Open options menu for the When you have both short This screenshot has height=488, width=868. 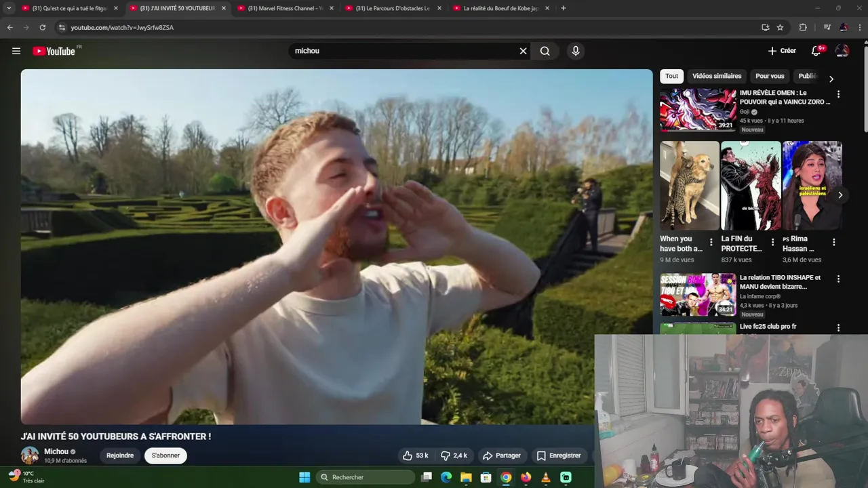[x=711, y=242]
